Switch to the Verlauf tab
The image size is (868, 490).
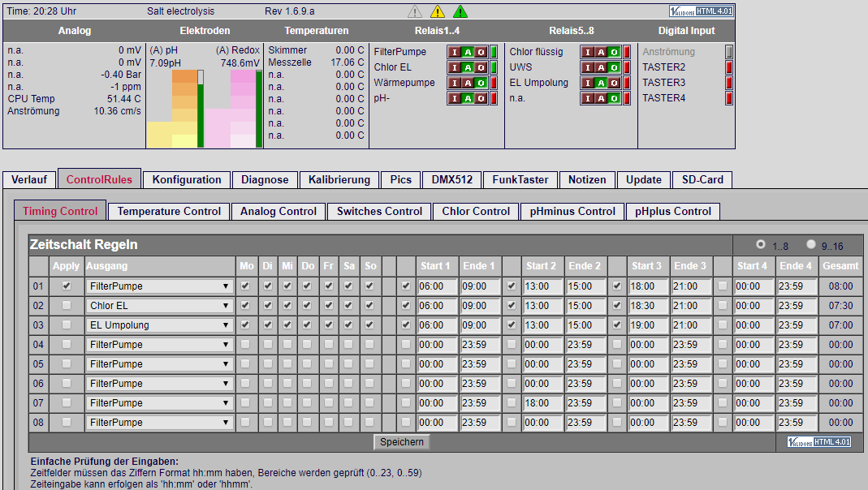tap(28, 180)
